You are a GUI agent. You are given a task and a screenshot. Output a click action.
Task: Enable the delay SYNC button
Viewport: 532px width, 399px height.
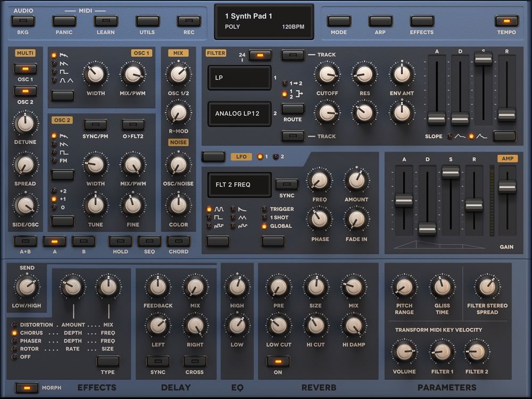coord(158,361)
